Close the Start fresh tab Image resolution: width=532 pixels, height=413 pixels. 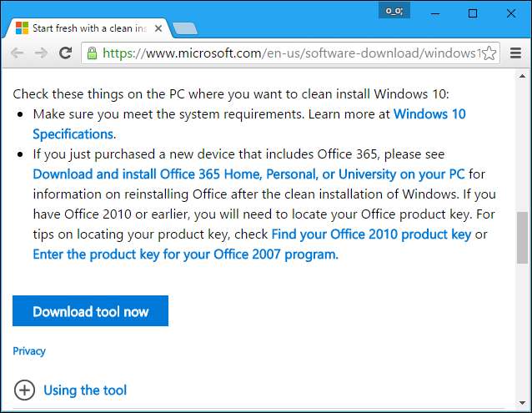pos(160,28)
